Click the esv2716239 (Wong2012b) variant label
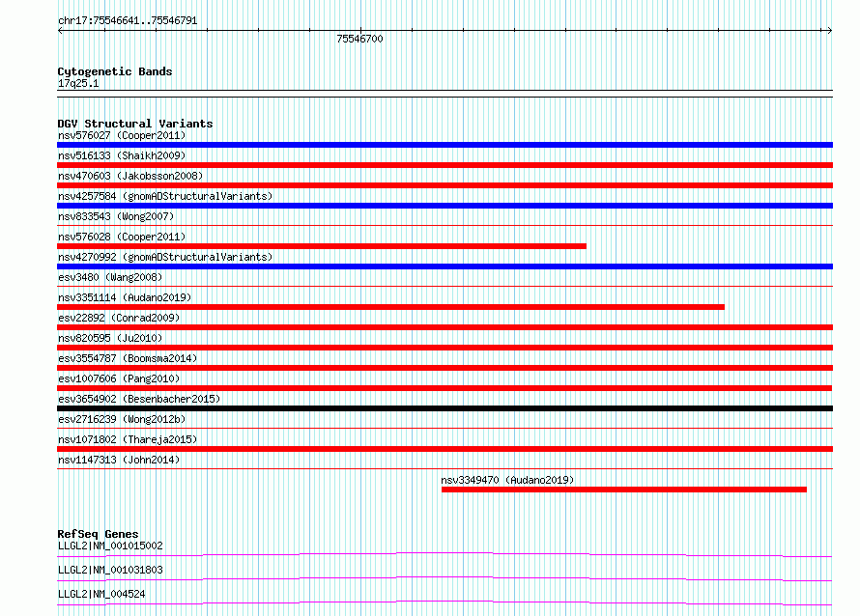Viewport: 860px width, 616px height. coord(122,419)
